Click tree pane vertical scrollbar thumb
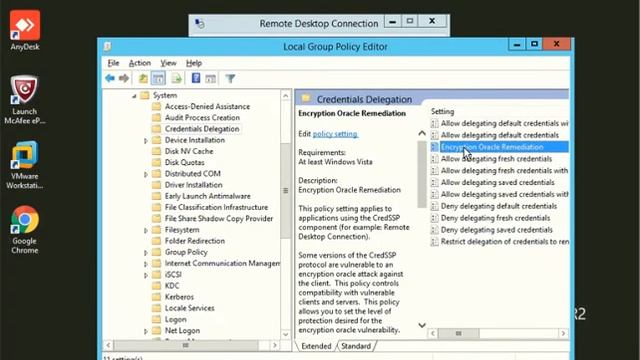Screen dimensions: 640x360 pyautogui.click(x=285, y=191)
